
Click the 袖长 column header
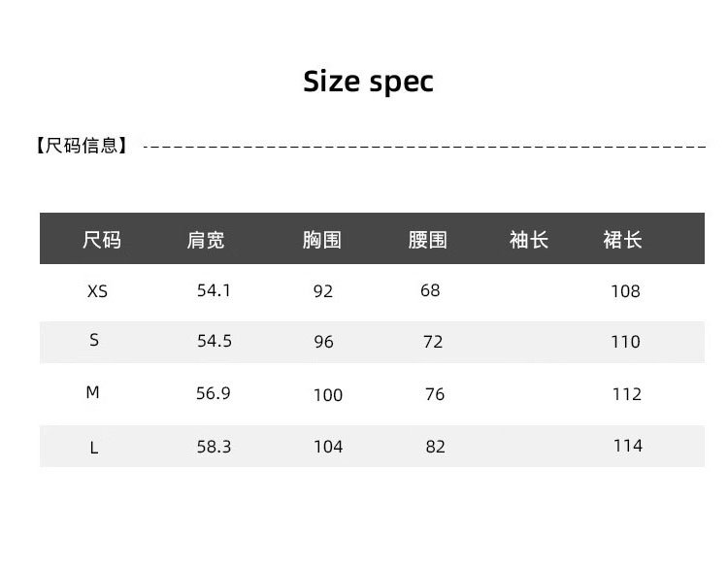tap(529, 240)
